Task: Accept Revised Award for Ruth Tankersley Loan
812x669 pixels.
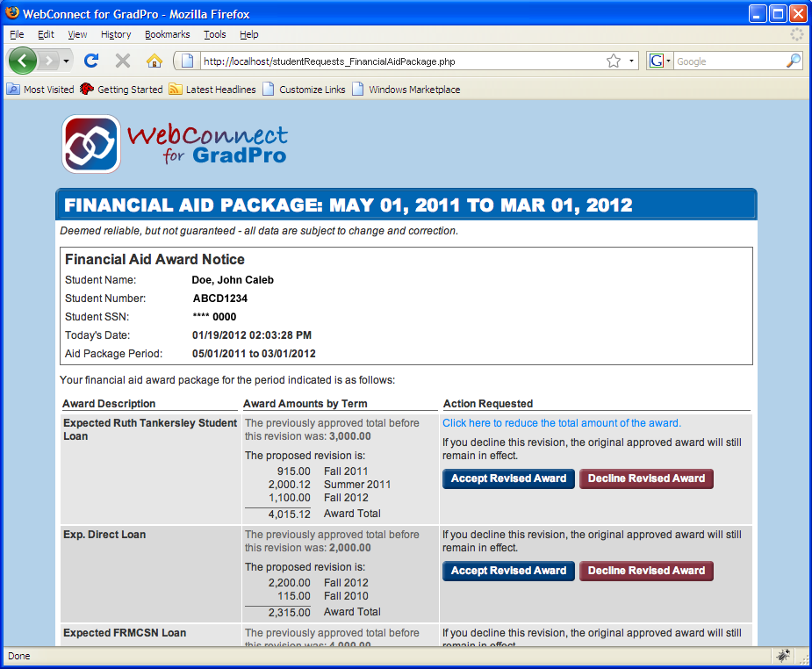Action: (508, 478)
